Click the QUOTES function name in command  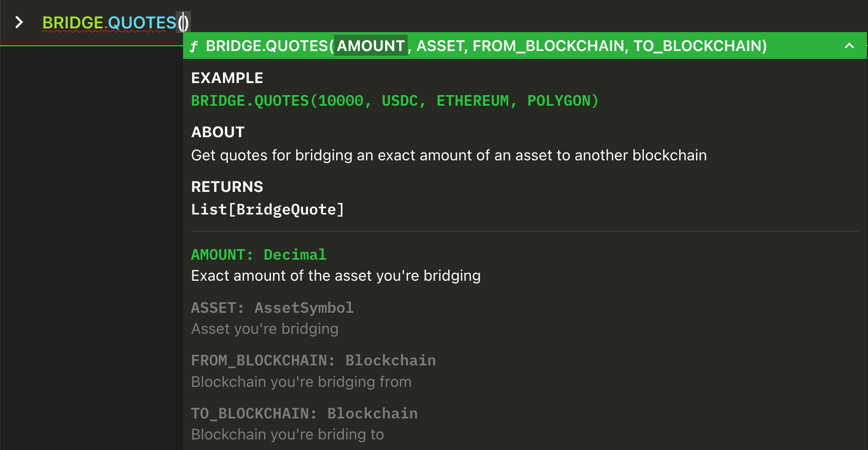click(142, 23)
